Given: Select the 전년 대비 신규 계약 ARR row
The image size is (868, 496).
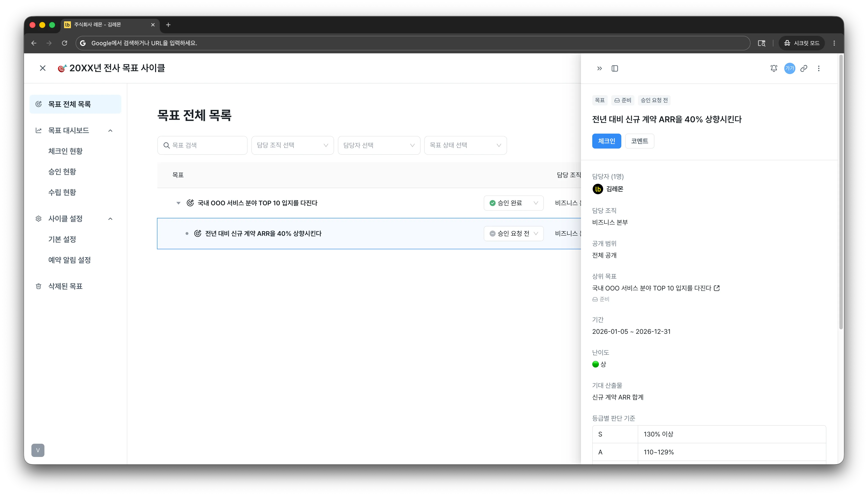Looking at the screenshot, I should pos(369,233).
